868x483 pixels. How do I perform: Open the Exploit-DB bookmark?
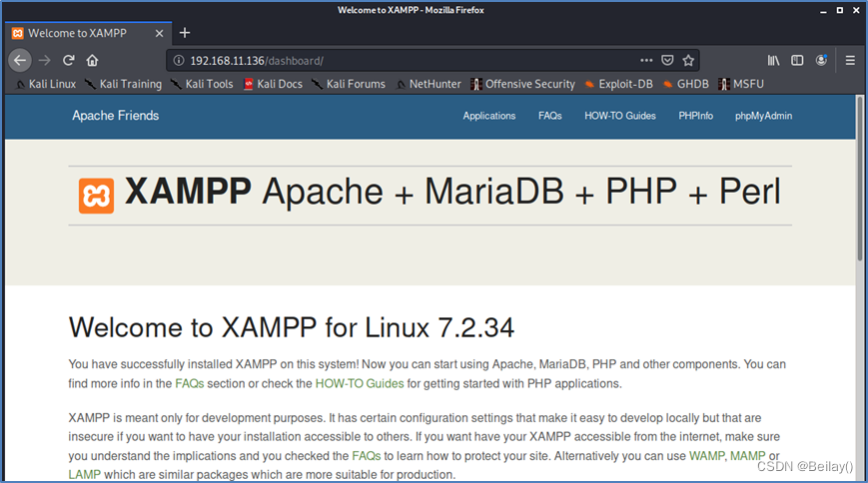click(619, 84)
